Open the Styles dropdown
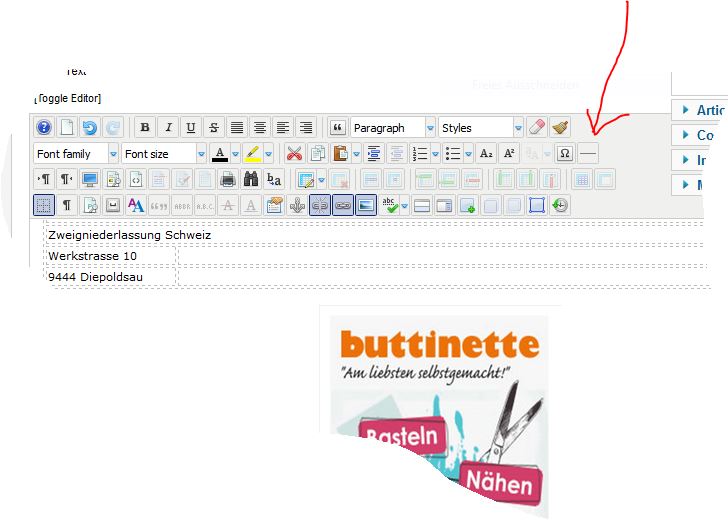Screen dimensions: 728x520 [481, 128]
